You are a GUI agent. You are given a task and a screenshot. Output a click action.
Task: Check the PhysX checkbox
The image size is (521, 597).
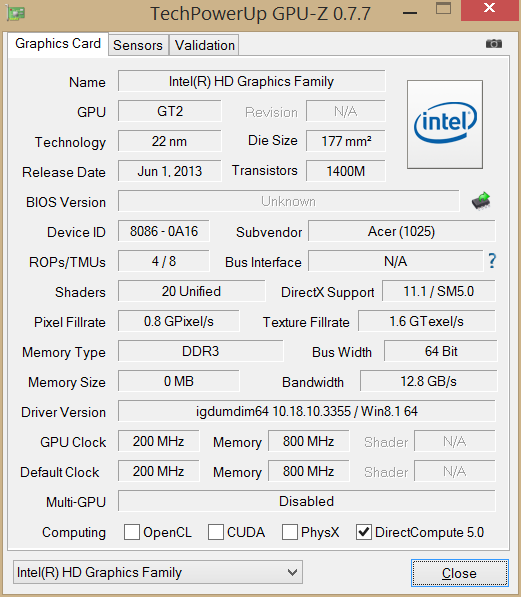[290, 532]
